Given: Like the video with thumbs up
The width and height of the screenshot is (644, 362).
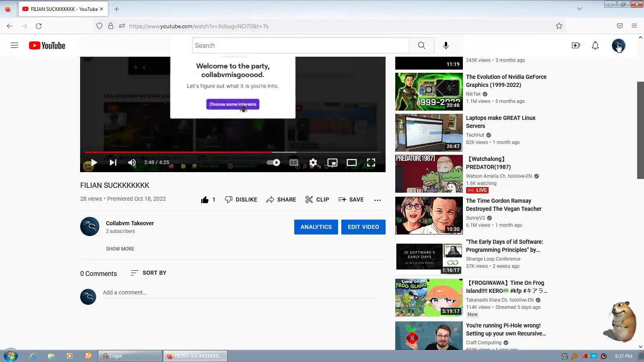Looking at the screenshot, I should pos(208,200).
